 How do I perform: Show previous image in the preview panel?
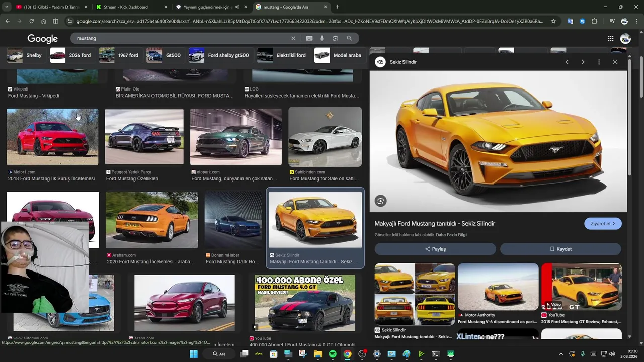567,62
